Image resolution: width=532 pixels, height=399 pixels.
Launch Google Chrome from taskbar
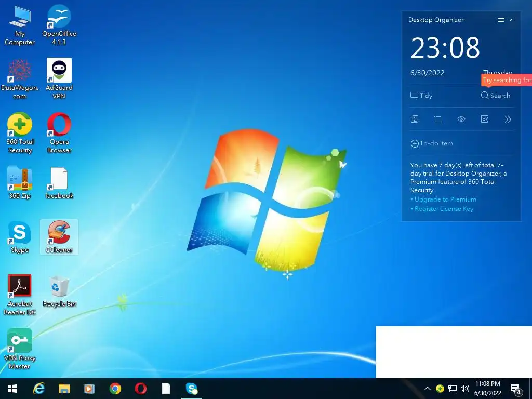pos(115,389)
